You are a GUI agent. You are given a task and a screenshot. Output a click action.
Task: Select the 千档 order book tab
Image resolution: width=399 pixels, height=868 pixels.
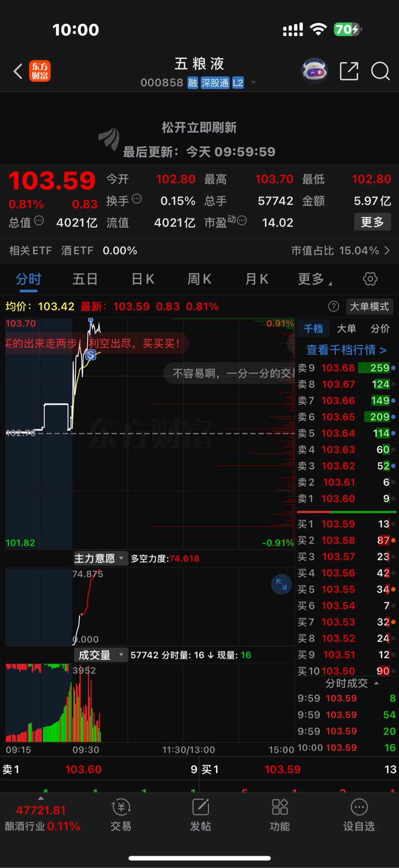point(313,329)
